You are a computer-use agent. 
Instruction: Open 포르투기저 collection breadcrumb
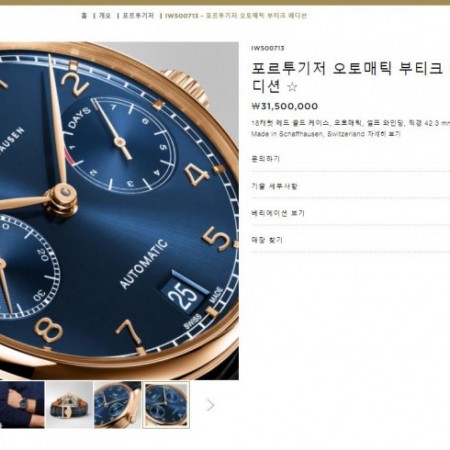pos(138,16)
